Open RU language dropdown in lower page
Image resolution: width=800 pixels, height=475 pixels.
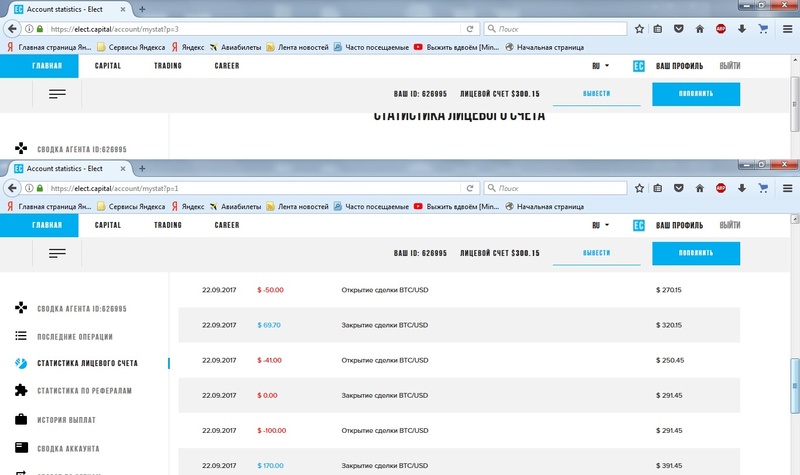coord(601,225)
